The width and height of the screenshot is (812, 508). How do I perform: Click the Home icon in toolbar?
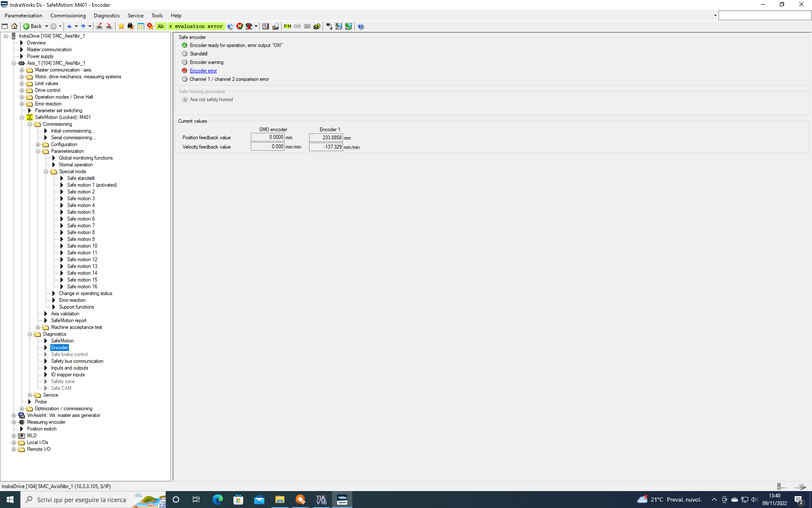click(14, 26)
